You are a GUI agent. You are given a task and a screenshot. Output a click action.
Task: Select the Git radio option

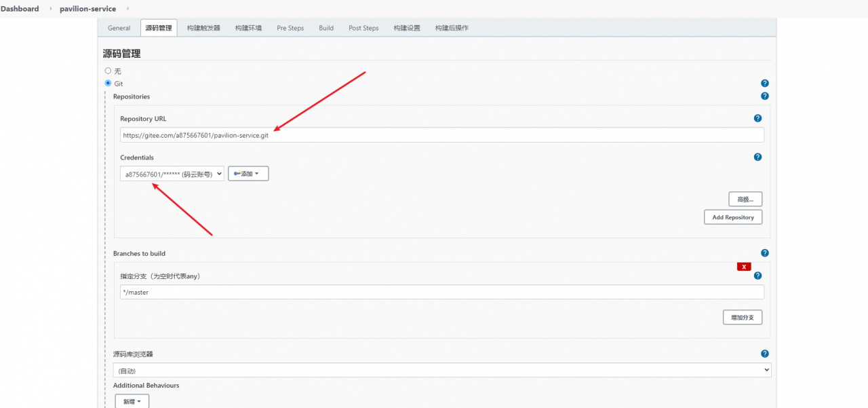pyautogui.click(x=108, y=84)
